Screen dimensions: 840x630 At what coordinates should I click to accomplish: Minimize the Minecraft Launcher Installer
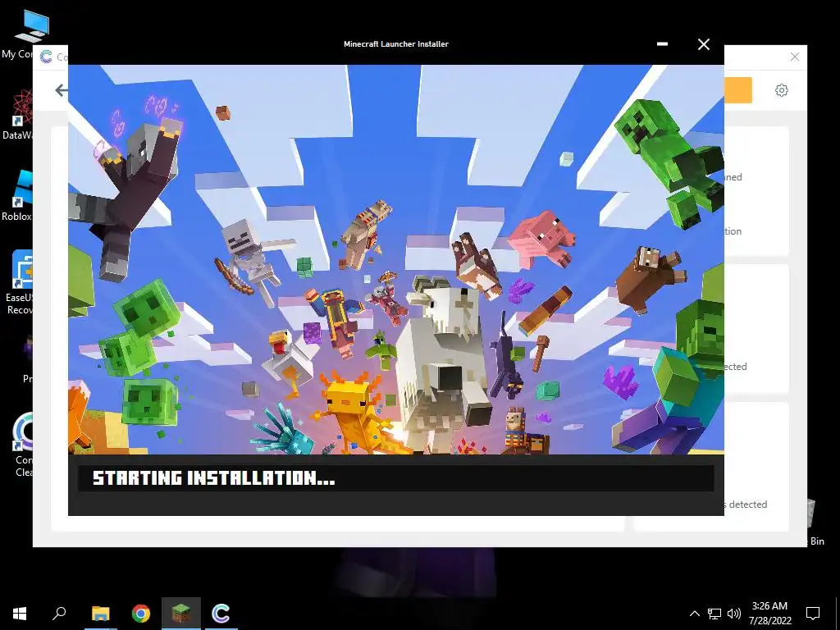663,44
